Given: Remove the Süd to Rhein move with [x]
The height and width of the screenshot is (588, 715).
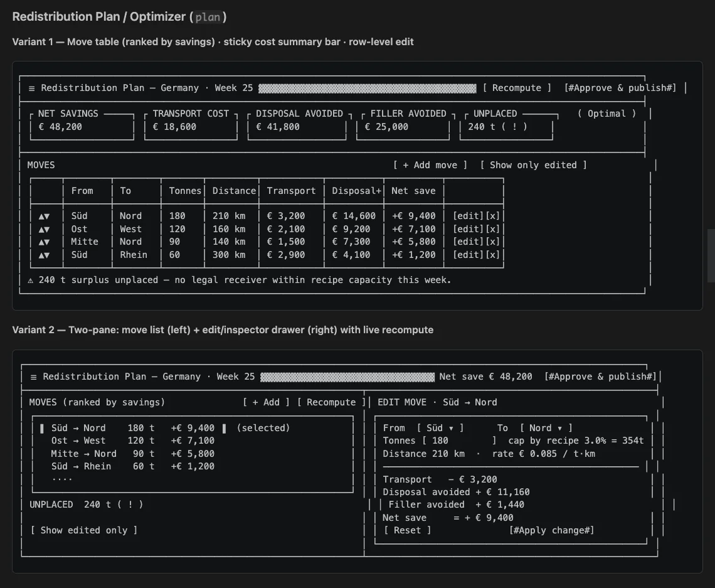Looking at the screenshot, I should pos(492,255).
